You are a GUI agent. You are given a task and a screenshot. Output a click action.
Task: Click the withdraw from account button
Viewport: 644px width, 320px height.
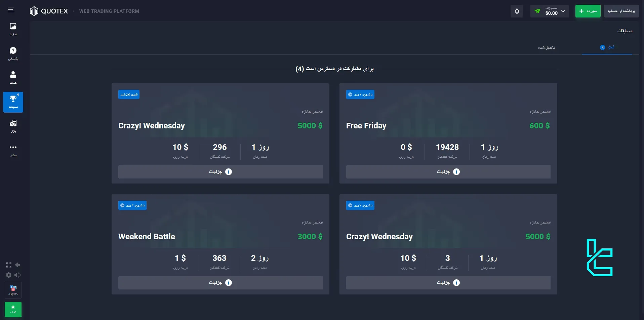[x=621, y=11]
